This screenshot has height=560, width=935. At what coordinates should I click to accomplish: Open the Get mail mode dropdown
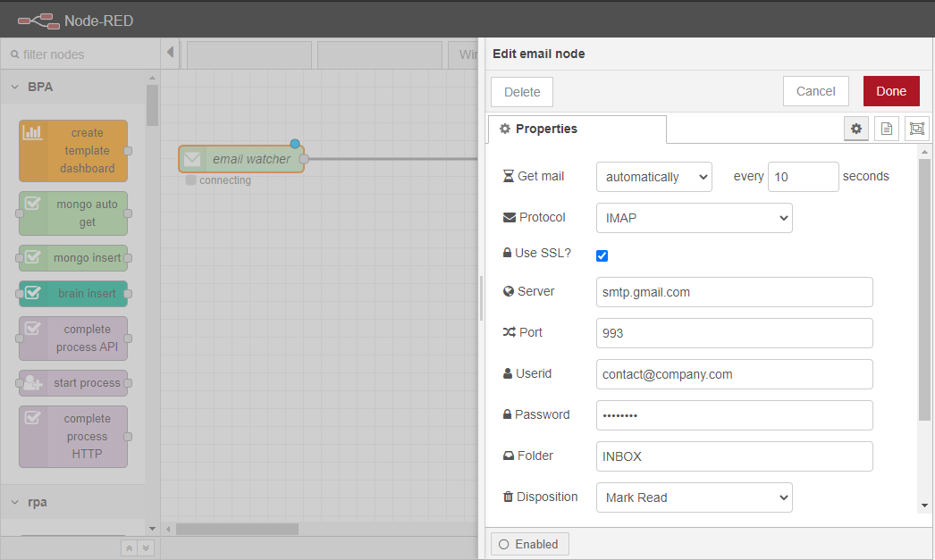pyautogui.click(x=654, y=177)
